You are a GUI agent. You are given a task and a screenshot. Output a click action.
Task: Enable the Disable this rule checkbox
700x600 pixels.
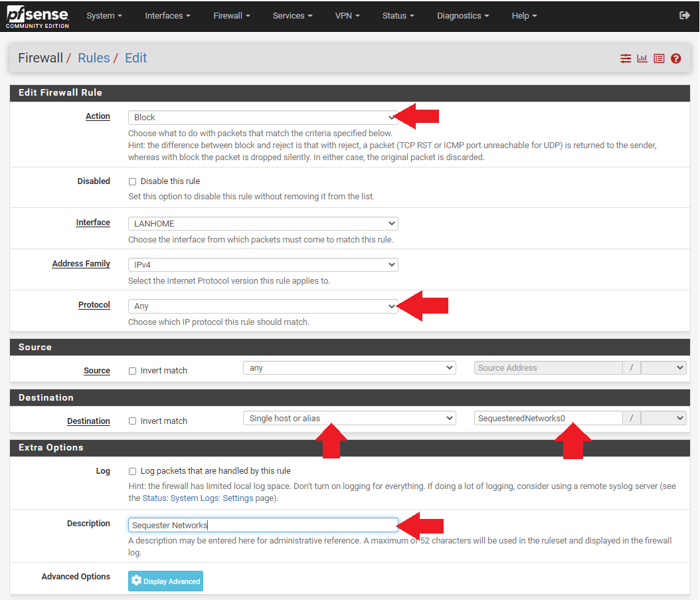pos(132,181)
